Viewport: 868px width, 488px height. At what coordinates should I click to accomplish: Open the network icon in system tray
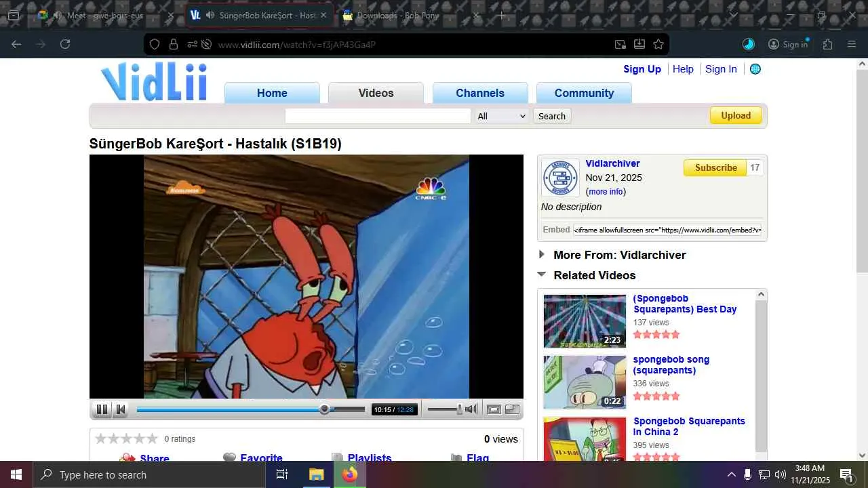[764, 474]
